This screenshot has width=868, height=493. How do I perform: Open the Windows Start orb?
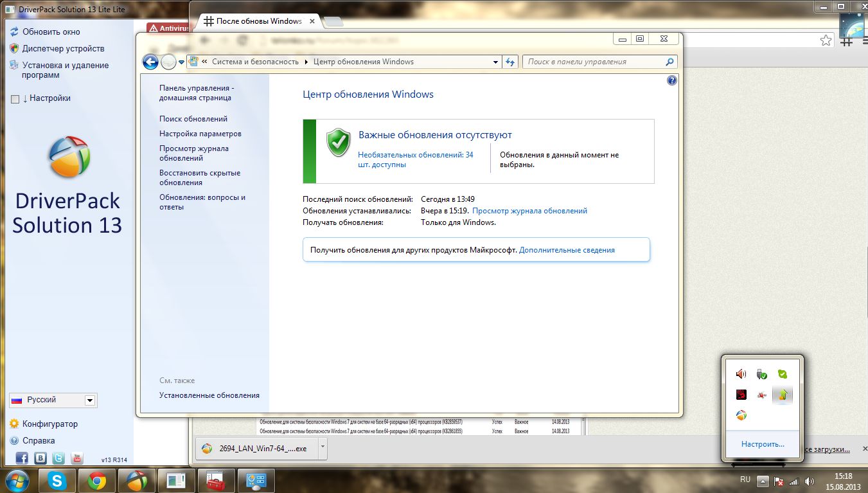[17, 480]
